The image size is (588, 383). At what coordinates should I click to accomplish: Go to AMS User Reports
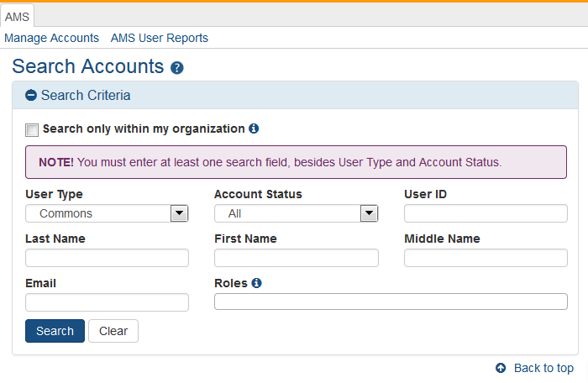pos(160,38)
